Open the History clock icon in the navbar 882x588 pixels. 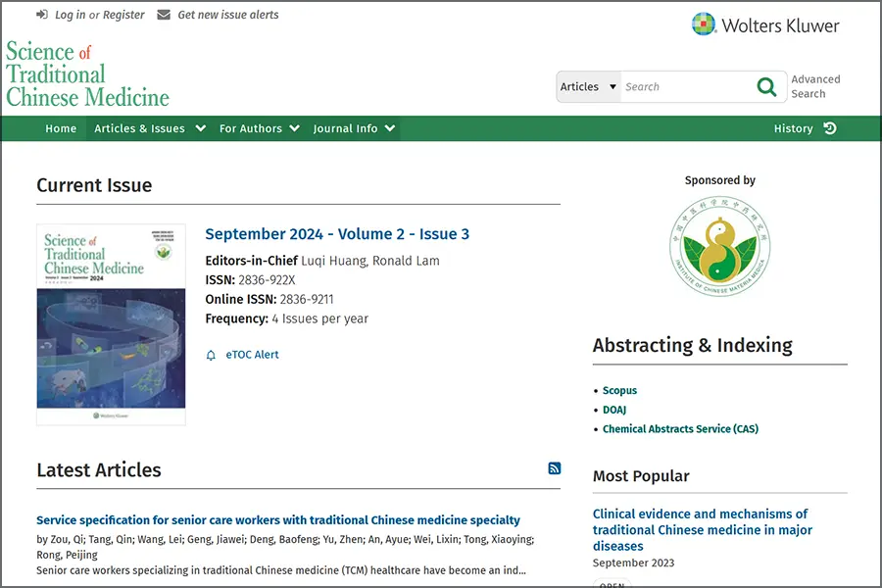[830, 128]
